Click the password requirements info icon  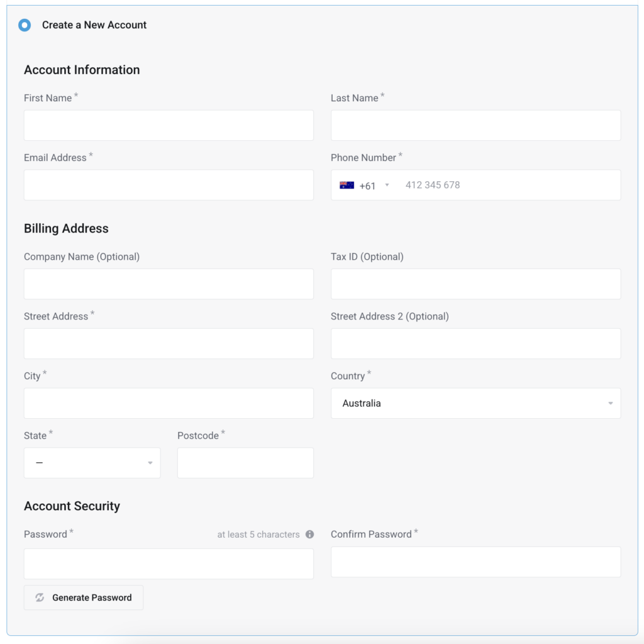[309, 535]
